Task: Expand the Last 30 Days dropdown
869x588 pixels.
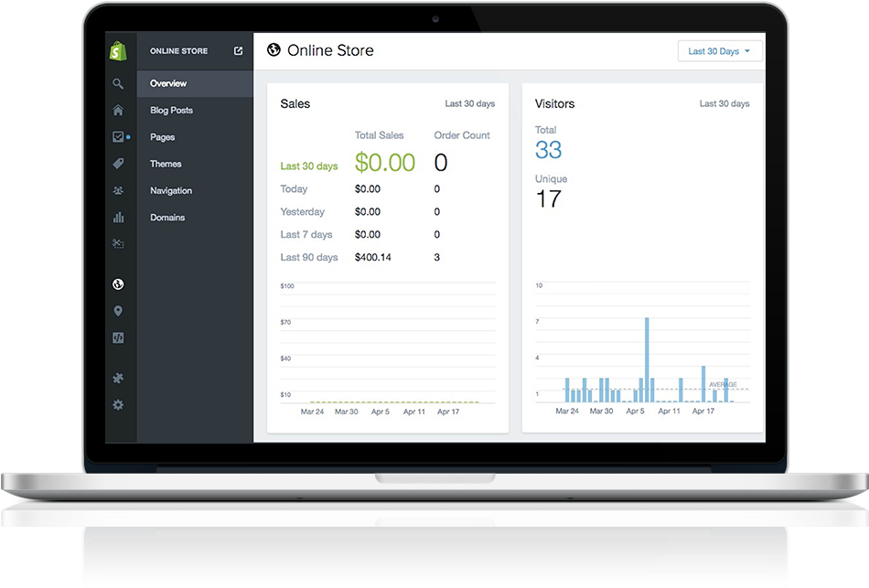Action: click(720, 51)
